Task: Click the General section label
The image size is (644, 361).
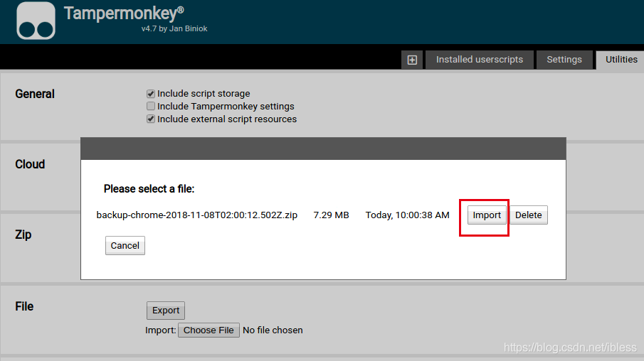Action: pos(35,94)
